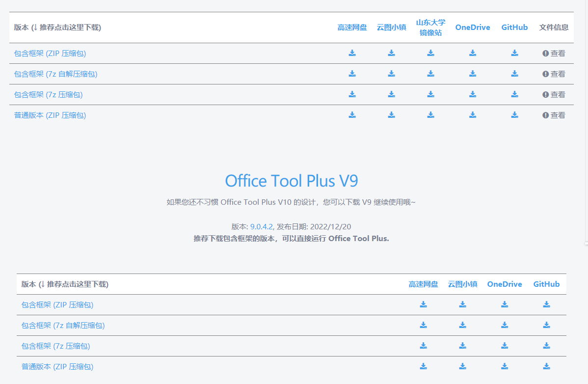588x384 pixels.
Task: Open V10 包含框架 (ZIP 压缩包) link
Action: click(x=50, y=53)
